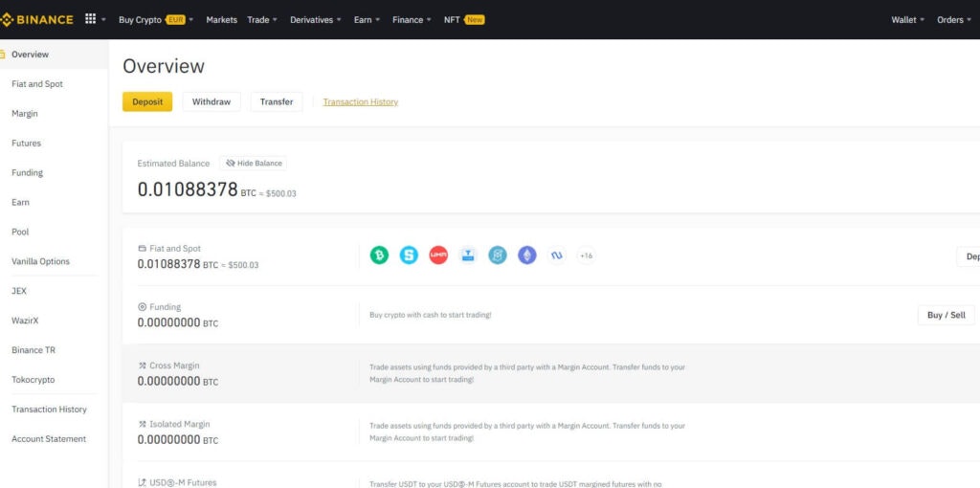Expand the Buy Crypto EUR dropdown
This screenshot has width=980, height=488.
point(190,20)
